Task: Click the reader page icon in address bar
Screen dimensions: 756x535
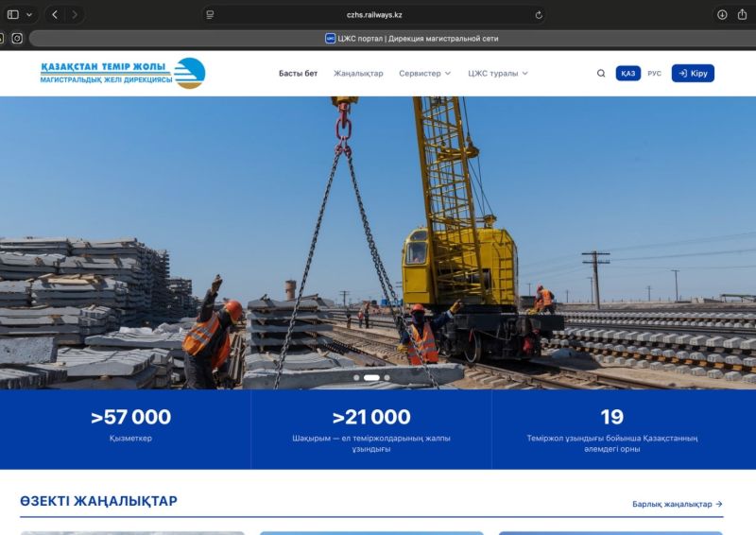Action: (x=210, y=15)
